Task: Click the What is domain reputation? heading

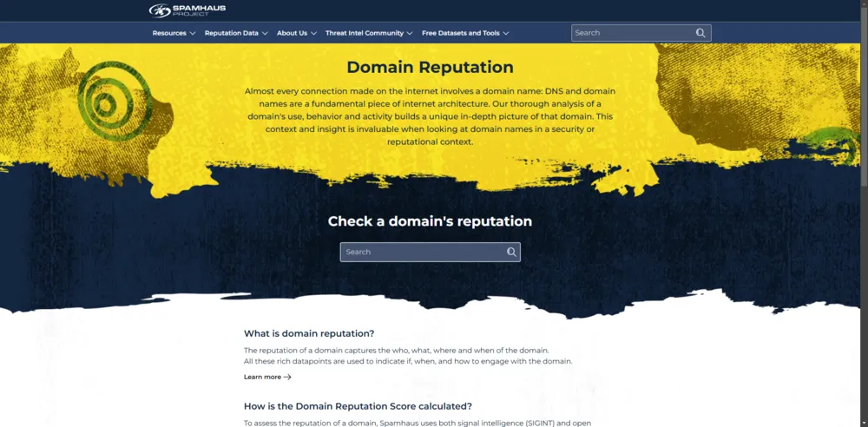Action: click(309, 333)
